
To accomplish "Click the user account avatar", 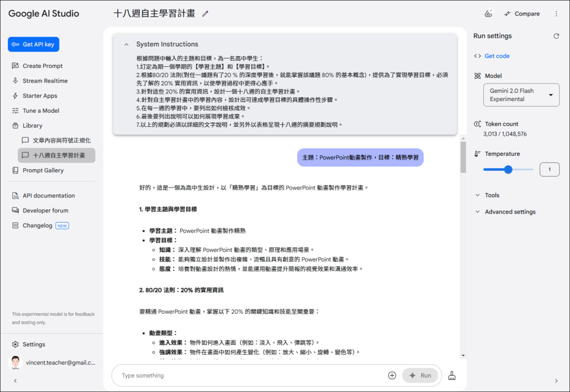I will point(15,362).
